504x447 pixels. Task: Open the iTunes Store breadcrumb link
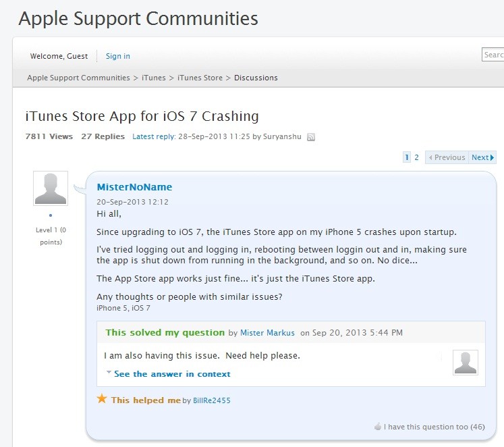200,78
